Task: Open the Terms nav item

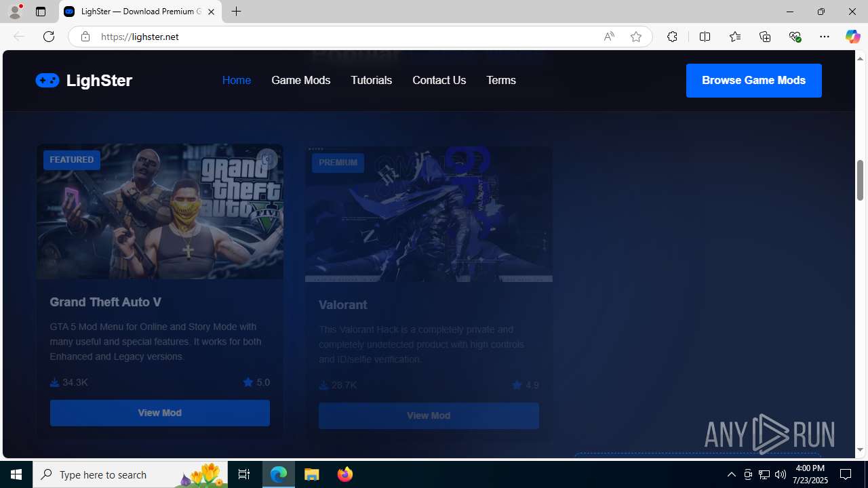Action: 501,80
